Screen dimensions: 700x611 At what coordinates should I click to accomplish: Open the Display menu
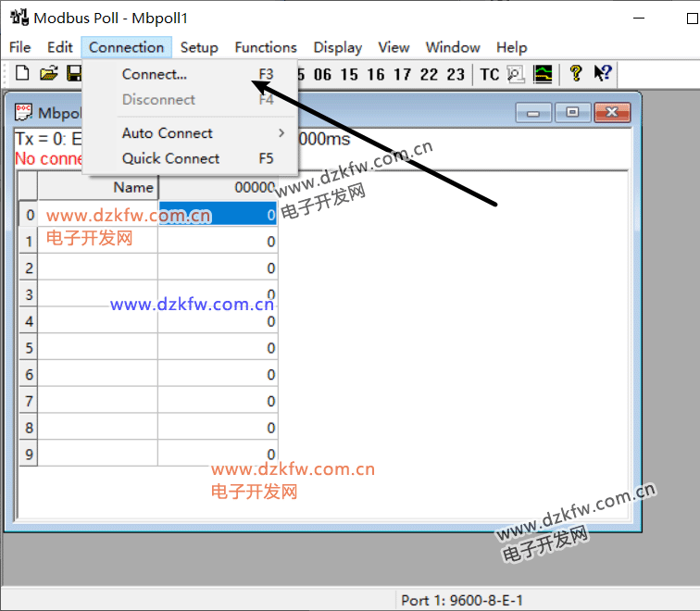click(337, 47)
